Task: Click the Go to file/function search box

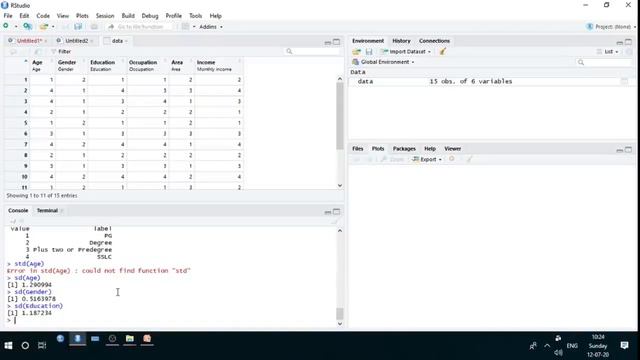Action: pos(141,27)
